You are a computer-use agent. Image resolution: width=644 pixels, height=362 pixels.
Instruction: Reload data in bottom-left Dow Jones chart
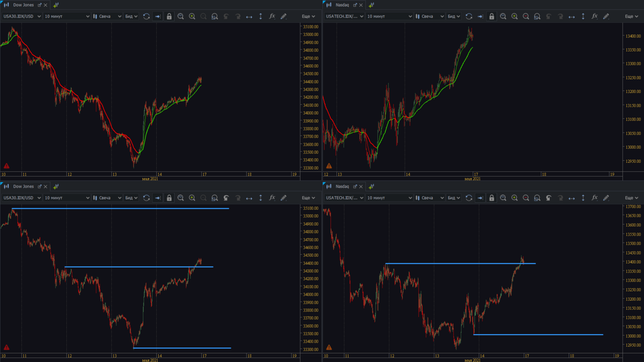coord(146,198)
